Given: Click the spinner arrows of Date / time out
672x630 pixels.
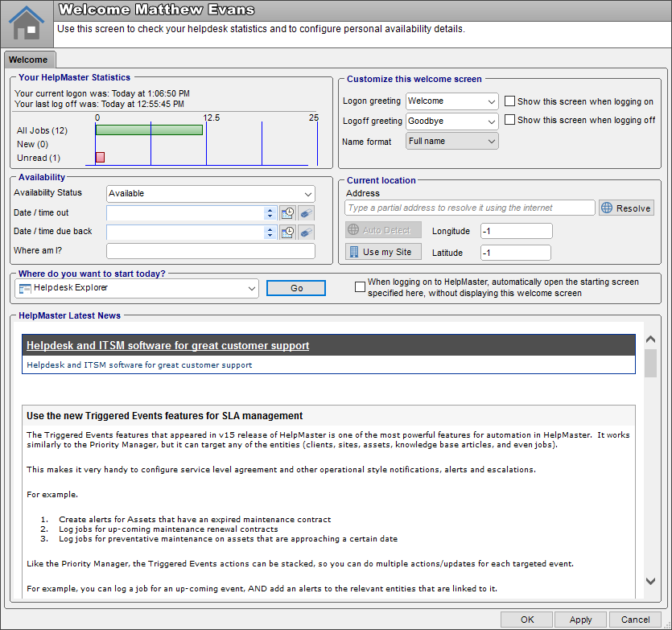Looking at the screenshot, I should point(270,213).
